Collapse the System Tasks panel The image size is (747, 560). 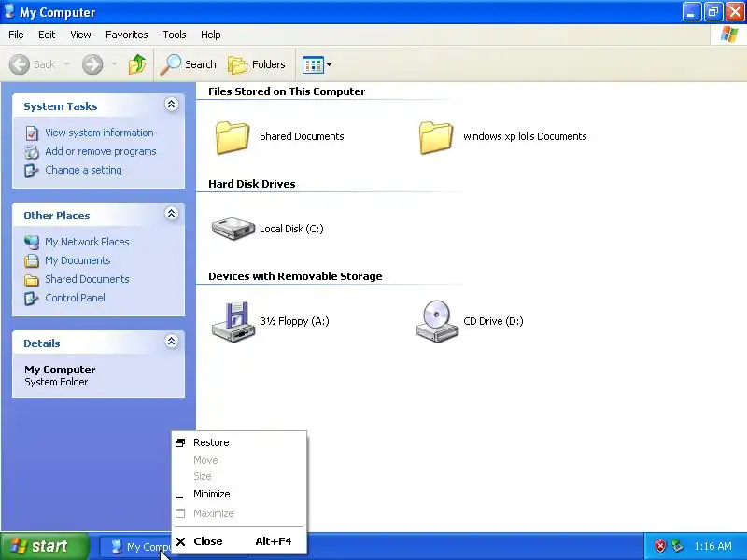[172, 105]
